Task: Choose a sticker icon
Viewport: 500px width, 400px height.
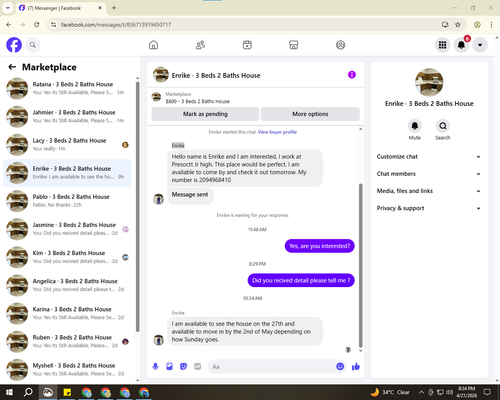Action: pyautogui.click(x=183, y=367)
